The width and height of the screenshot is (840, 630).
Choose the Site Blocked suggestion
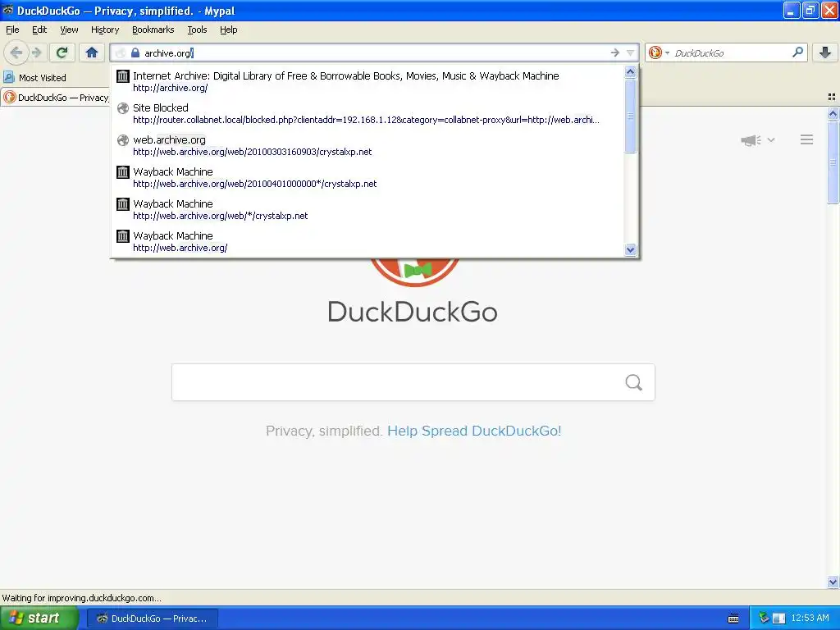(368, 113)
